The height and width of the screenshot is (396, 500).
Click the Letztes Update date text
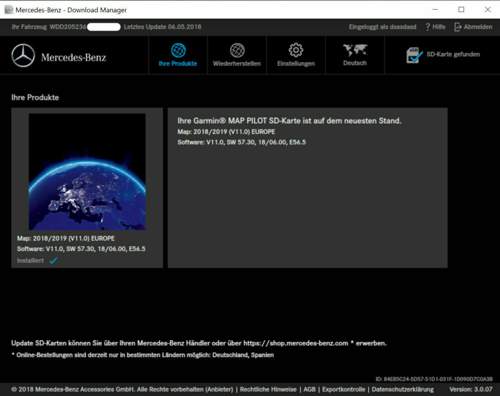162,27
